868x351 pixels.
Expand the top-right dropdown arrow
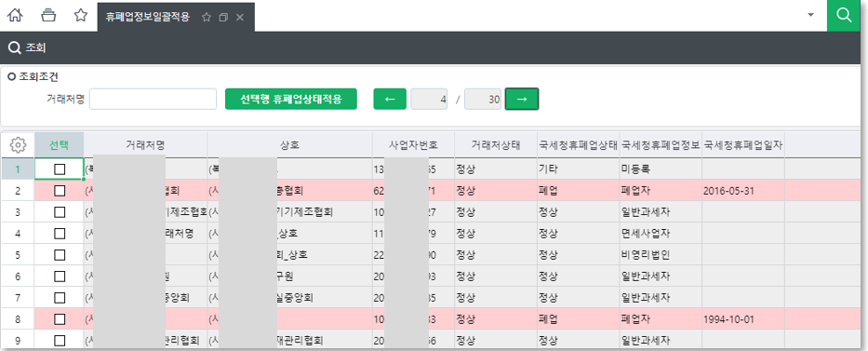[811, 15]
